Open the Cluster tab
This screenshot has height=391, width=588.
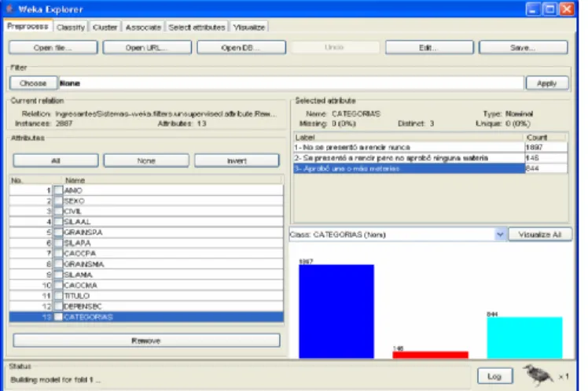click(x=105, y=27)
